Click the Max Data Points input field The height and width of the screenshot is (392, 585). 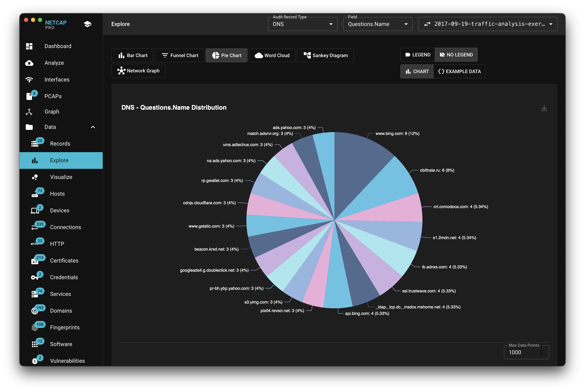(526, 352)
